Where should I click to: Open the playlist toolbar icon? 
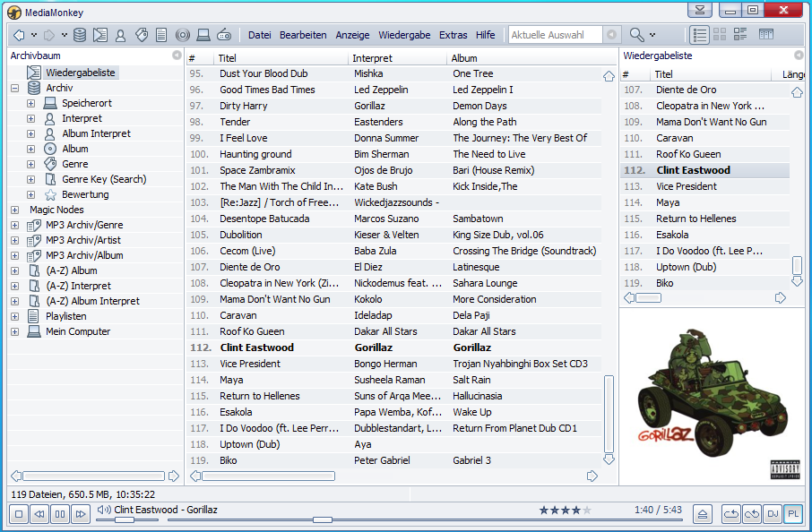100,35
